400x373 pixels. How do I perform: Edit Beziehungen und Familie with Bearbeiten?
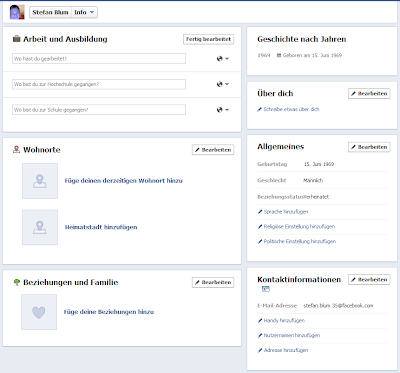213,282
